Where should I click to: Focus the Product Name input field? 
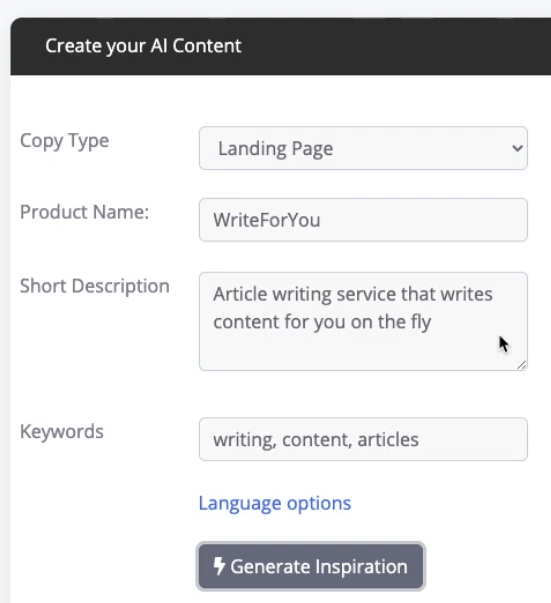(363, 220)
